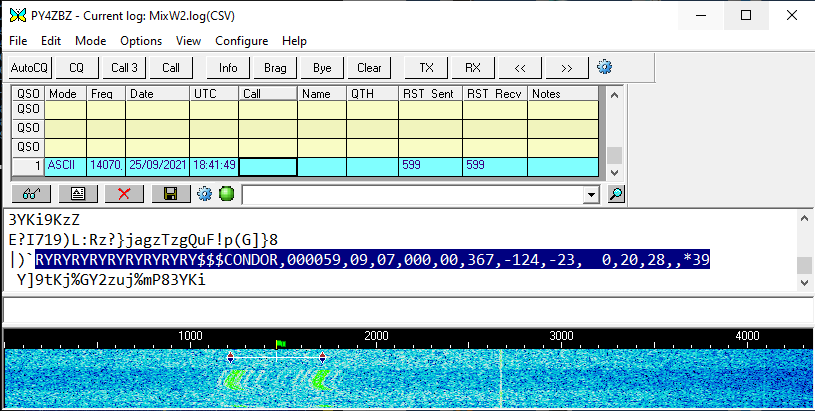Open macro settings gear in top toolbar
The image size is (815, 411).
coord(604,67)
